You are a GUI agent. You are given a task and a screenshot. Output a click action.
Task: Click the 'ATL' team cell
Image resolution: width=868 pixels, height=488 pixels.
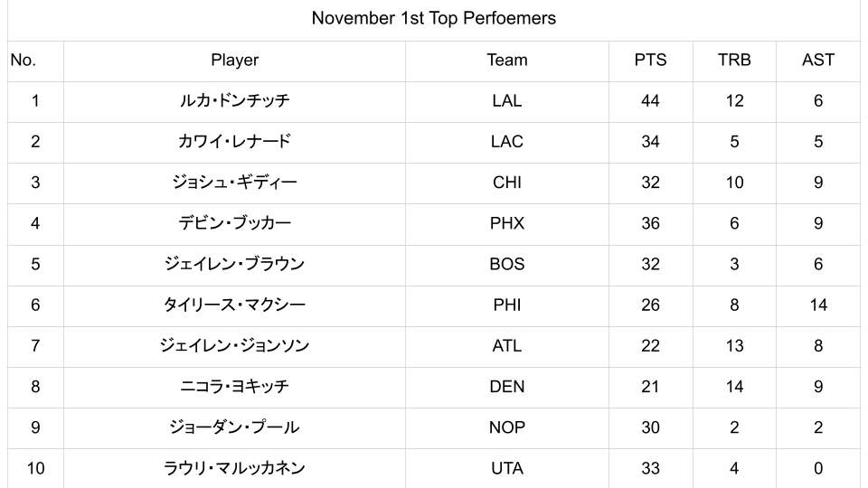pyautogui.click(x=506, y=346)
